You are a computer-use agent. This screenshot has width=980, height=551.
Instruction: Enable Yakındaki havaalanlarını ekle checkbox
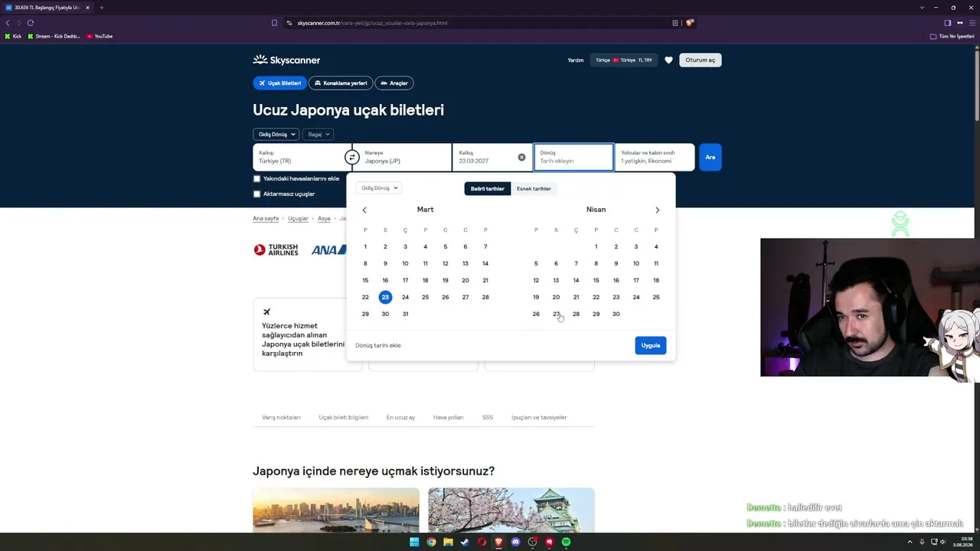(x=256, y=178)
